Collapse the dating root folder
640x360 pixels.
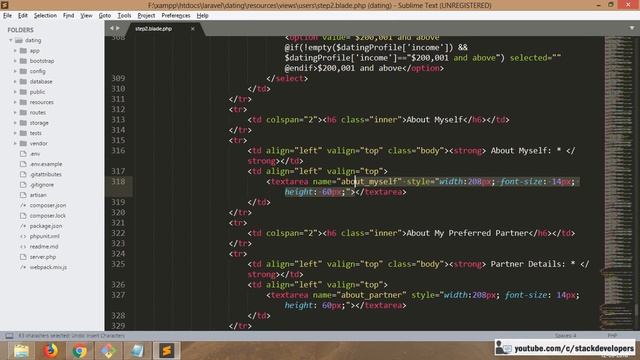tap(11, 40)
